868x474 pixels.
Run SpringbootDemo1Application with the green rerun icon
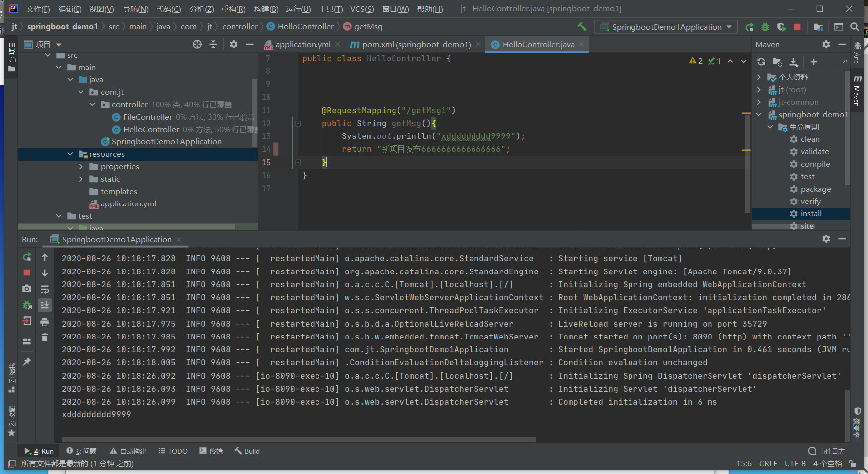[x=749, y=27]
